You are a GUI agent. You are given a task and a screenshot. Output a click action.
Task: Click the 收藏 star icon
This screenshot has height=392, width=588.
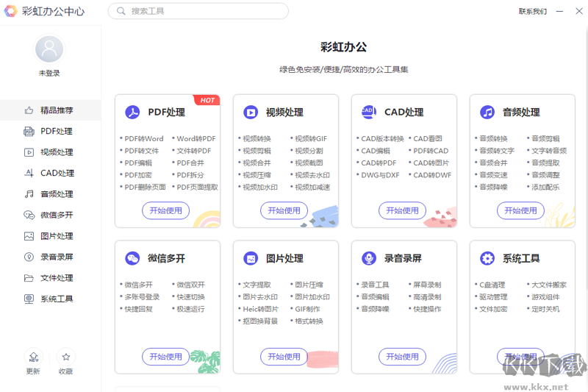[x=66, y=357]
